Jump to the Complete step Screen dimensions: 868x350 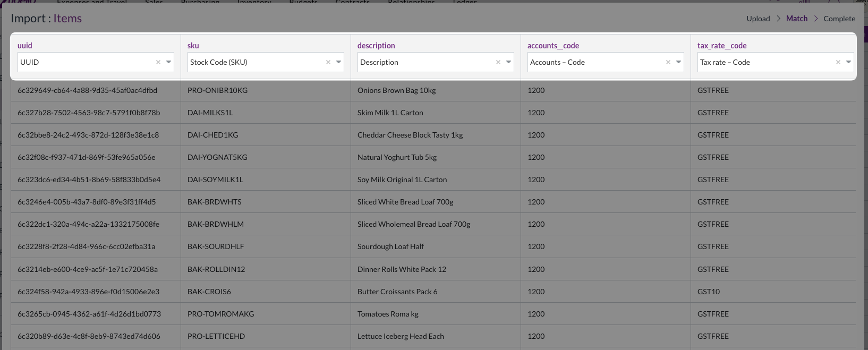click(839, 19)
